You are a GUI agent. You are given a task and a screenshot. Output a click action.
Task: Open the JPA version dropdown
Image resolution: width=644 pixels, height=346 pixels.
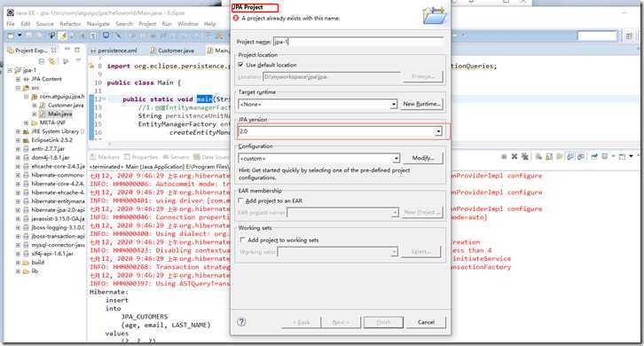pyautogui.click(x=438, y=131)
